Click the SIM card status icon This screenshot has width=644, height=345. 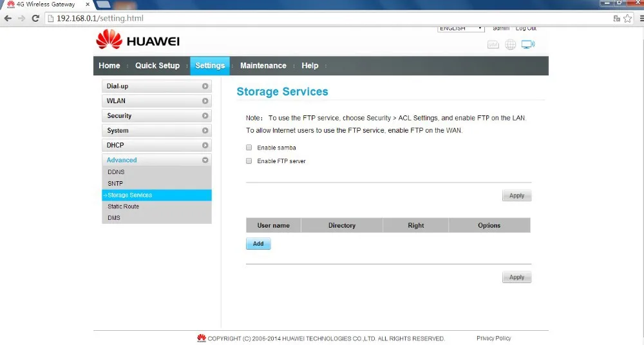click(x=493, y=44)
